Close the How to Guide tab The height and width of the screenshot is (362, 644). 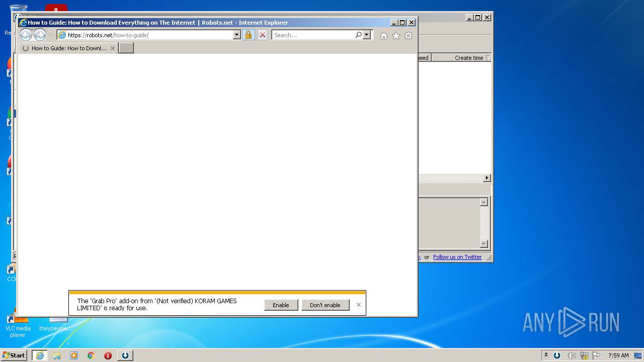pyautogui.click(x=113, y=48)
